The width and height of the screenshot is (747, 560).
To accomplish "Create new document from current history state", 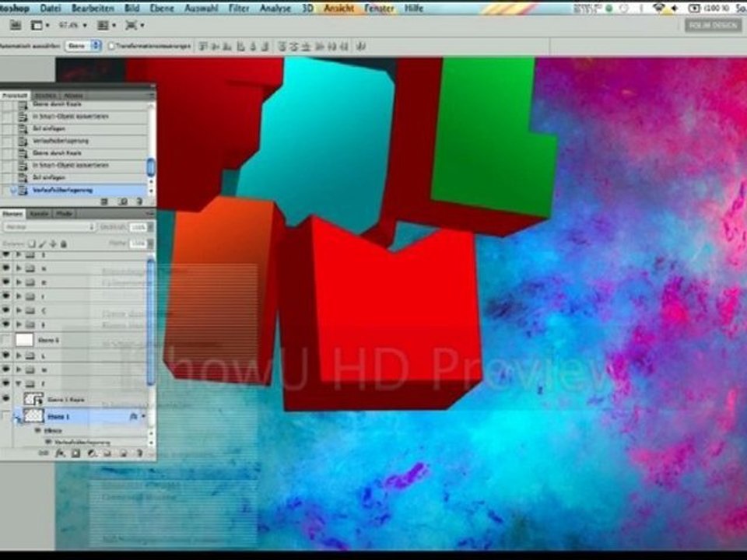I will (x=105, y=201).
